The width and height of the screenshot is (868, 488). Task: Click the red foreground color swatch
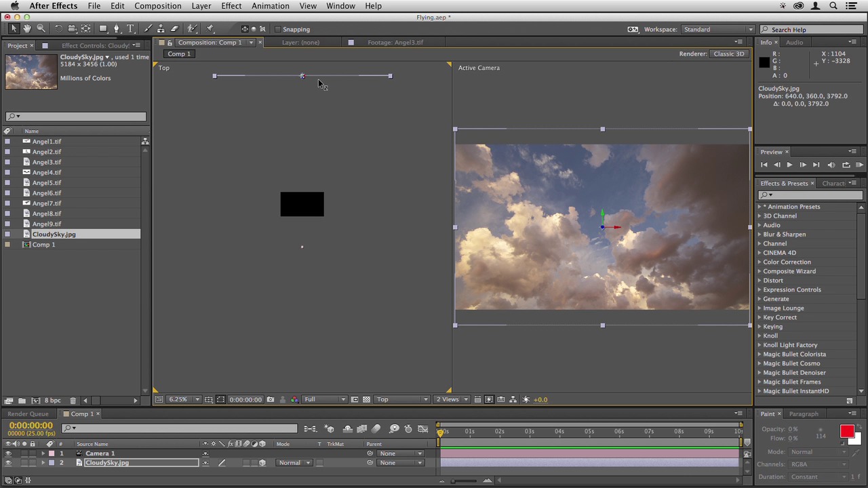(x=847, y=432)
